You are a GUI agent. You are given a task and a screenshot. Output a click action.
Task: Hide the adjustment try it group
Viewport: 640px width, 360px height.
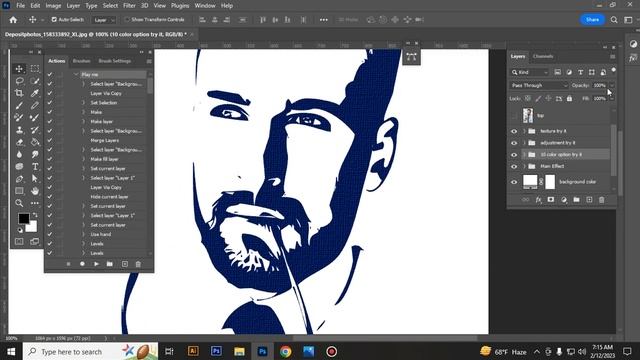[514, 143]
